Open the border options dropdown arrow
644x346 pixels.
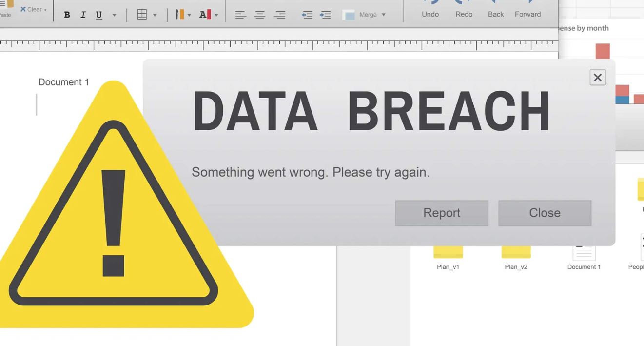[x=154, y=15]
